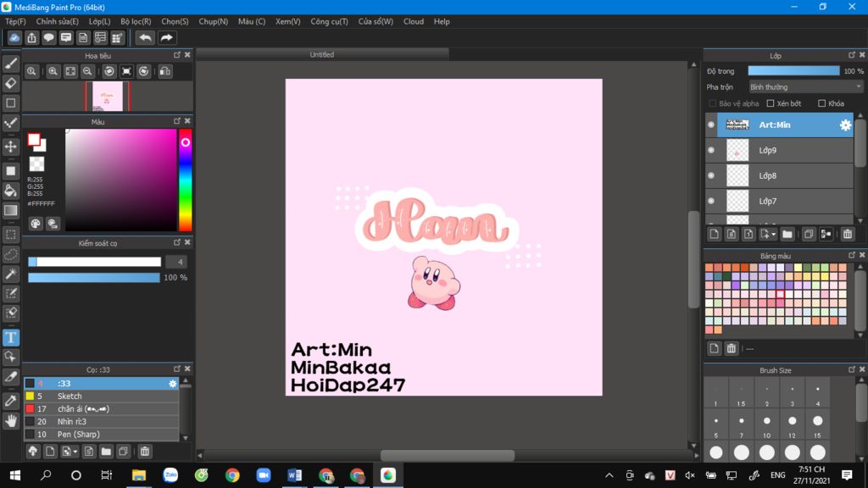The height and width of the screenshot is (488, 868).
Task: Click the foreground color swatch
Action: [x=34, y=140]
